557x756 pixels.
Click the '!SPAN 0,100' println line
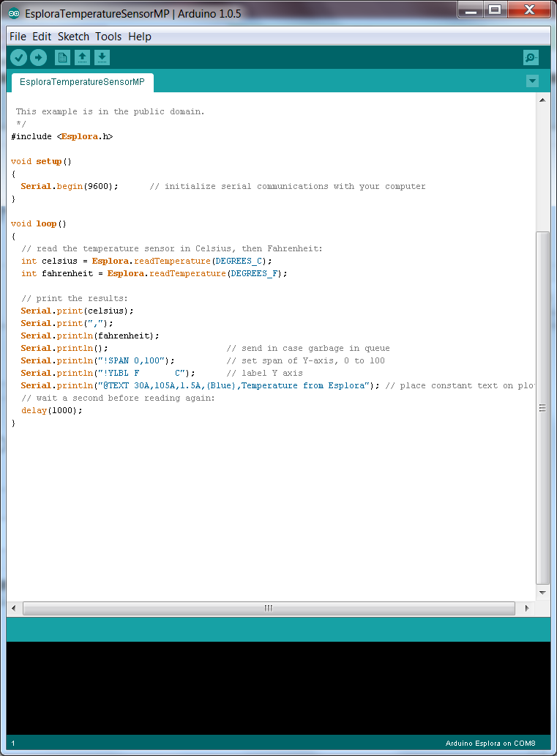(x=97, y=360)
